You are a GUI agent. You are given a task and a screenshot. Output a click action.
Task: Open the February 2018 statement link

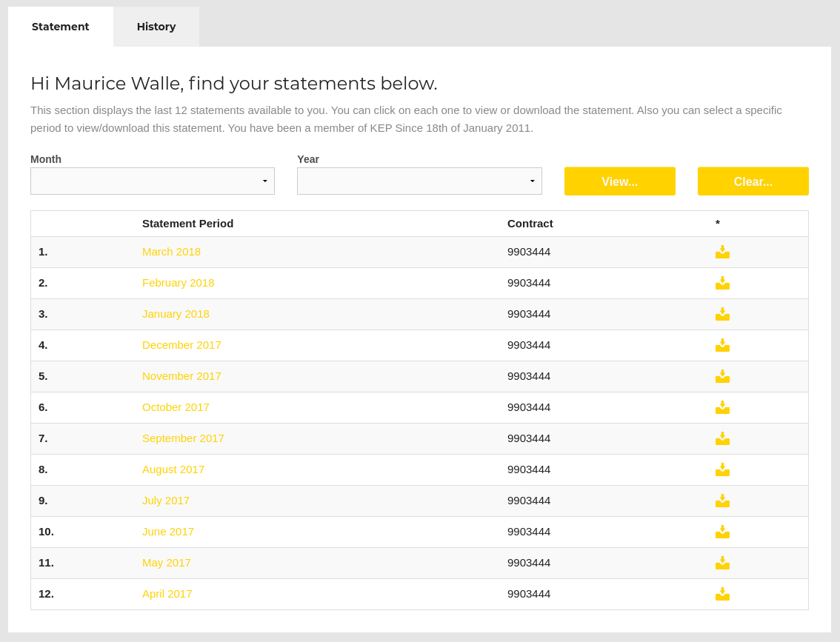178,283
